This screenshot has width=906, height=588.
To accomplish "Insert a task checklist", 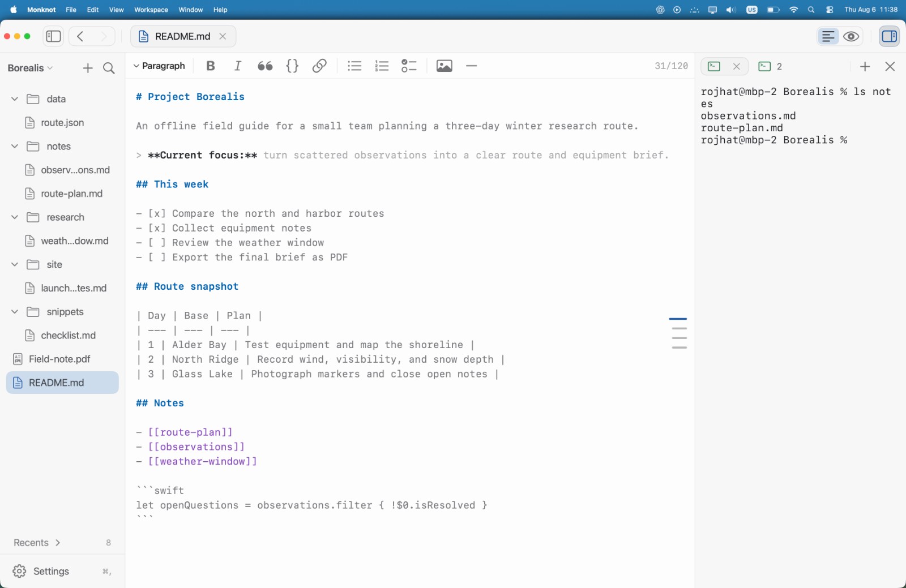I will click(x=409, y=66).
